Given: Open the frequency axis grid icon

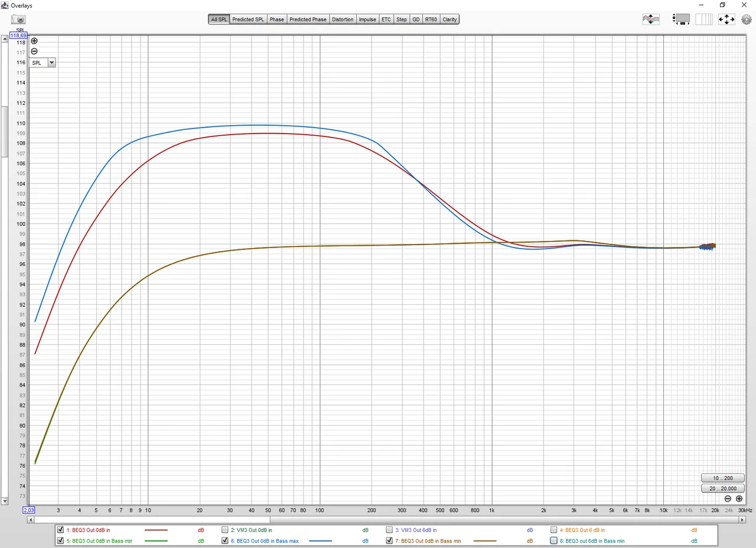Looking at the screenshot, I should [x=703, y=19].
